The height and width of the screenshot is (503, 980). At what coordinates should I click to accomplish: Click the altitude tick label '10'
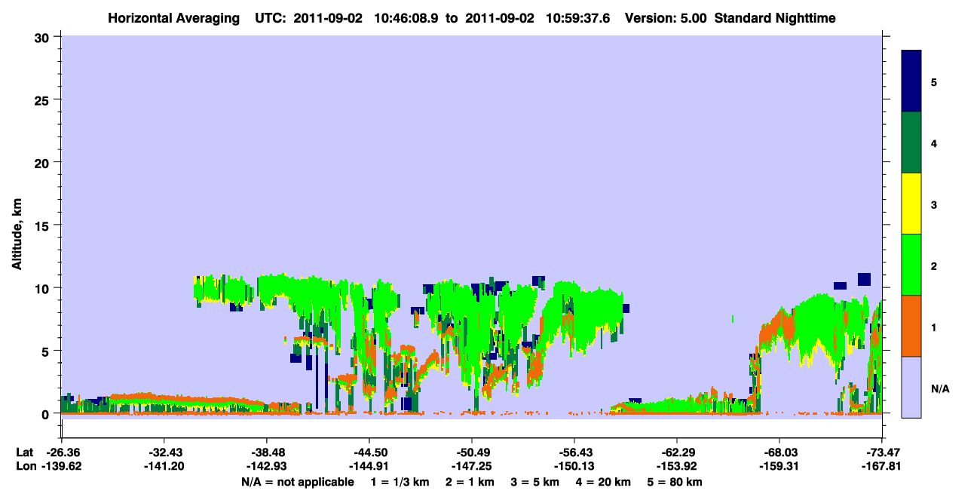pyautogui.click(x=44, y=288)
